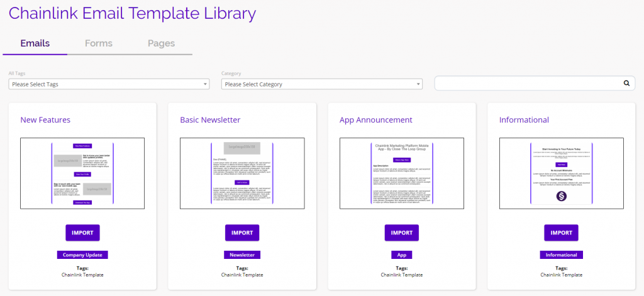Select the Company Update category badge
Viewport: 644px width, 296px height.
pyautogui.click(x=82, y=255)
